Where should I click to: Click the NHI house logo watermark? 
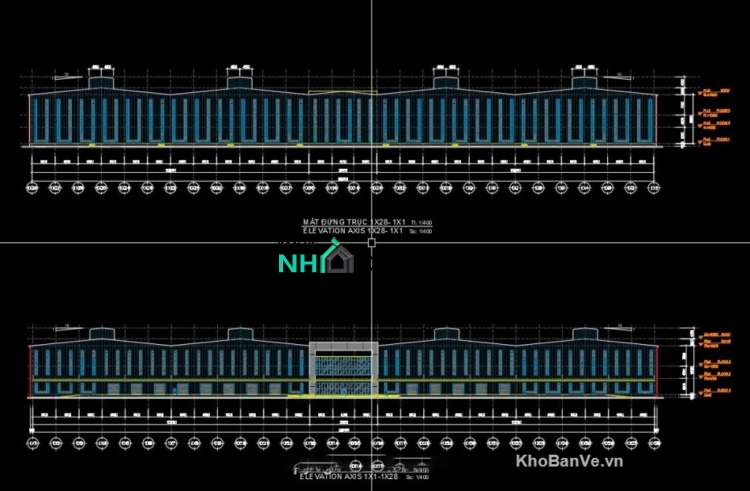[316, 262]
